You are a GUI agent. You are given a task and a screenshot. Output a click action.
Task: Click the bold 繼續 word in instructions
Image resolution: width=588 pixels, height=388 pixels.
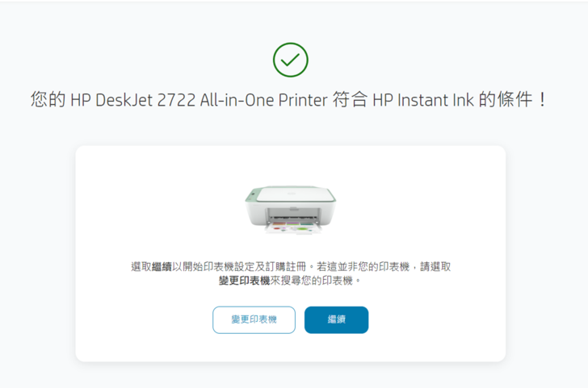(162, 266)
